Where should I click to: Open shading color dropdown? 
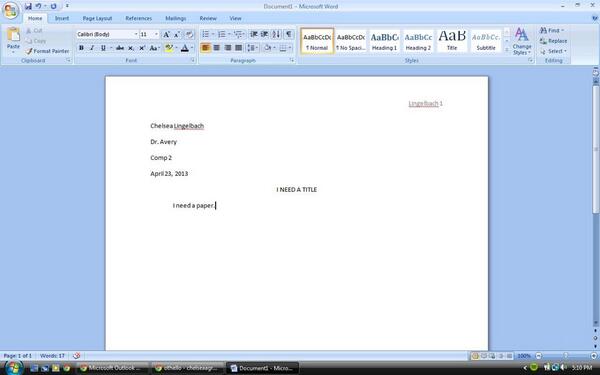[x=274, y=48]
